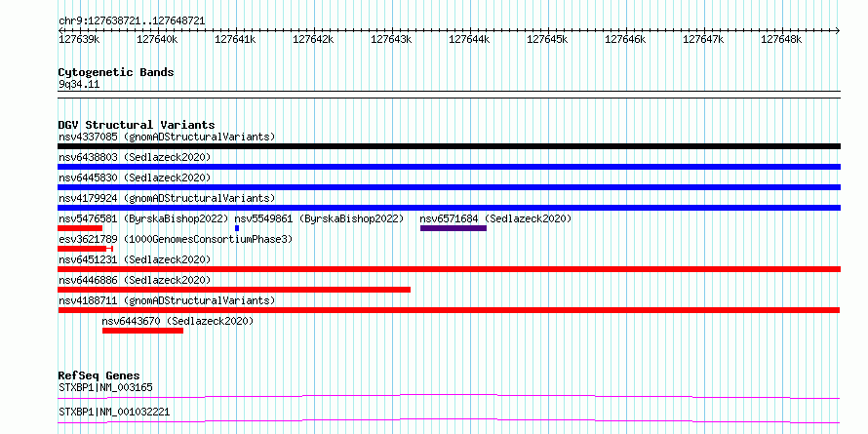Select the nsv6438803 blue variant bar

tap(449, 167)
